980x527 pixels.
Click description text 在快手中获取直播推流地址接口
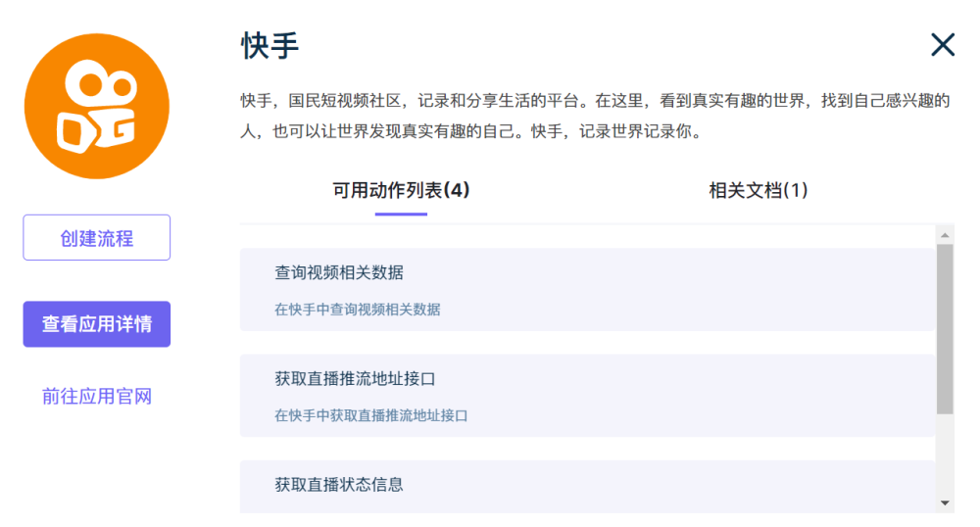click(371, 415)
